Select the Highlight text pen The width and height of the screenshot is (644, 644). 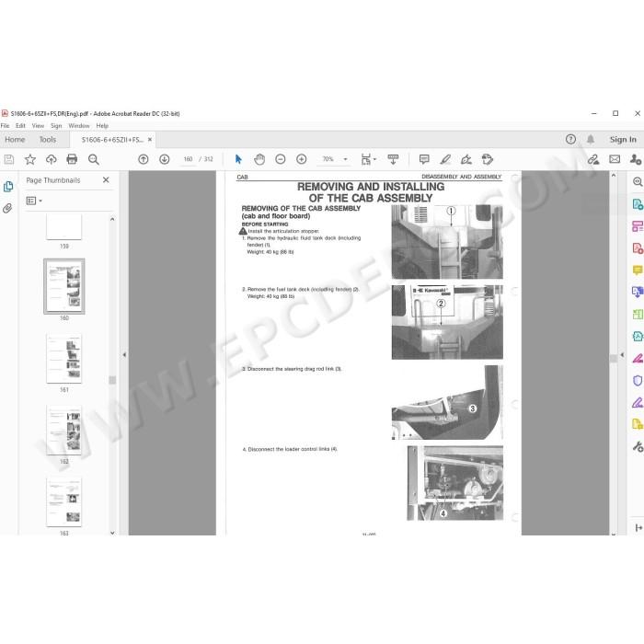point(445,159)
